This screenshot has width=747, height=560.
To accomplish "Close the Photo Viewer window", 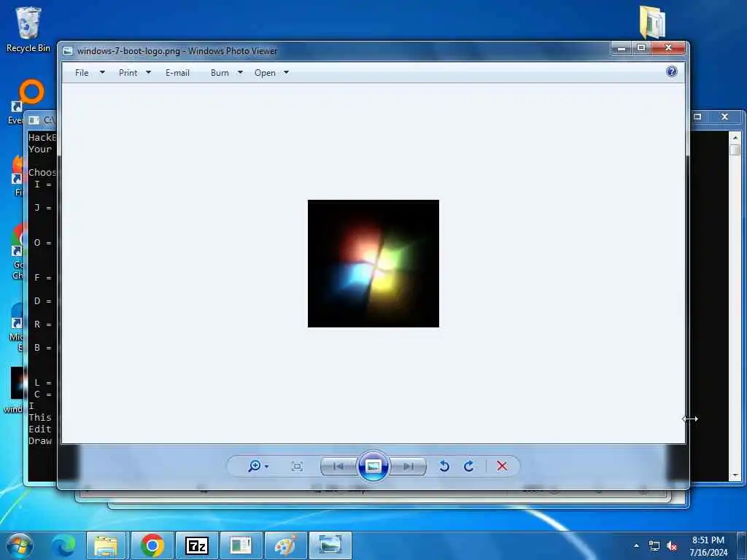I will click(668, 47).
